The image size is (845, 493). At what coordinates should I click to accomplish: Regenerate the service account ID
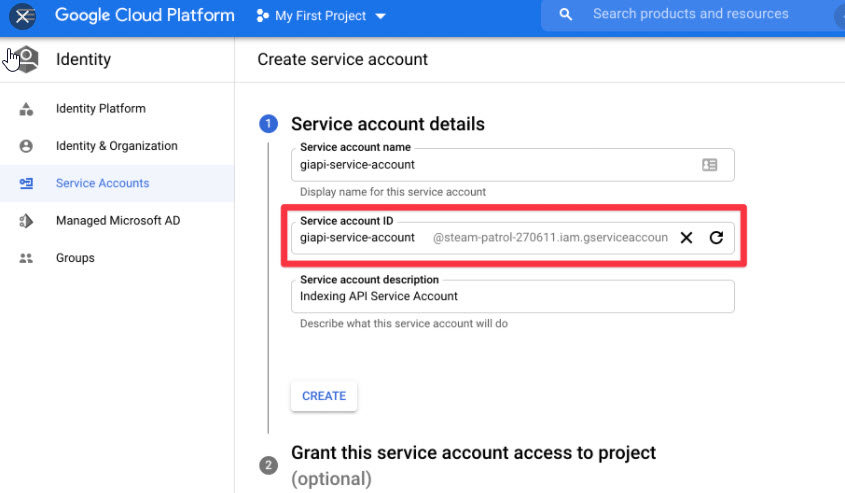(716, 238)
